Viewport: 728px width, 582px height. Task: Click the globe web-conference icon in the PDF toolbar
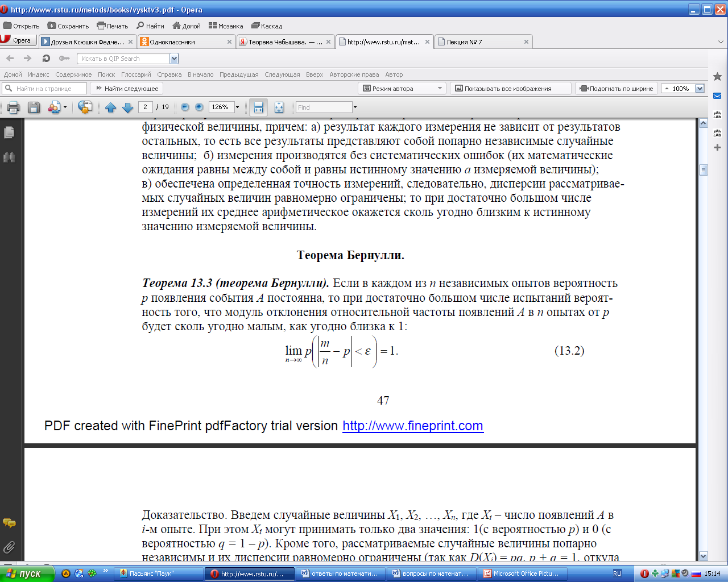tap(85, 107)
